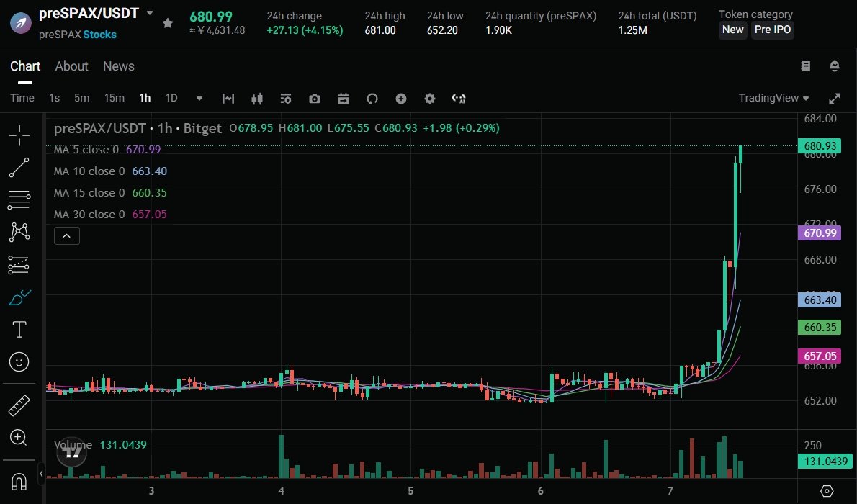Change candlestick chart type
This screenshot has width=857, height=504.
coord(257,99)
